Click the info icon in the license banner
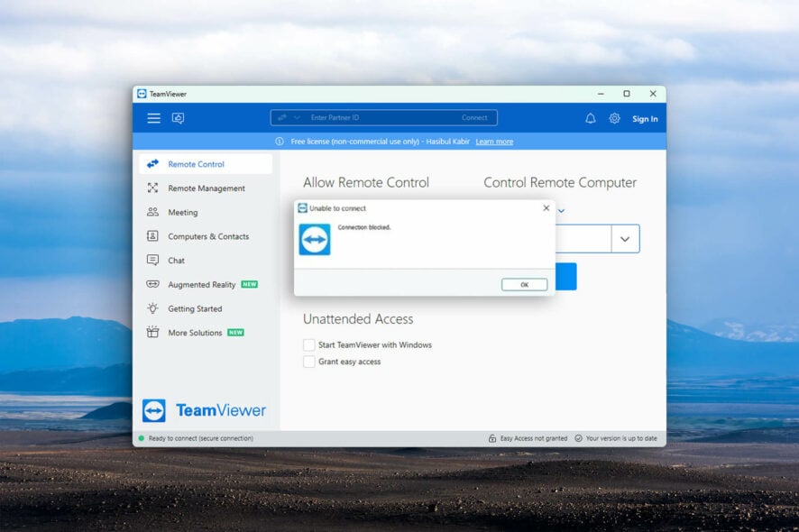 [280, 142]
